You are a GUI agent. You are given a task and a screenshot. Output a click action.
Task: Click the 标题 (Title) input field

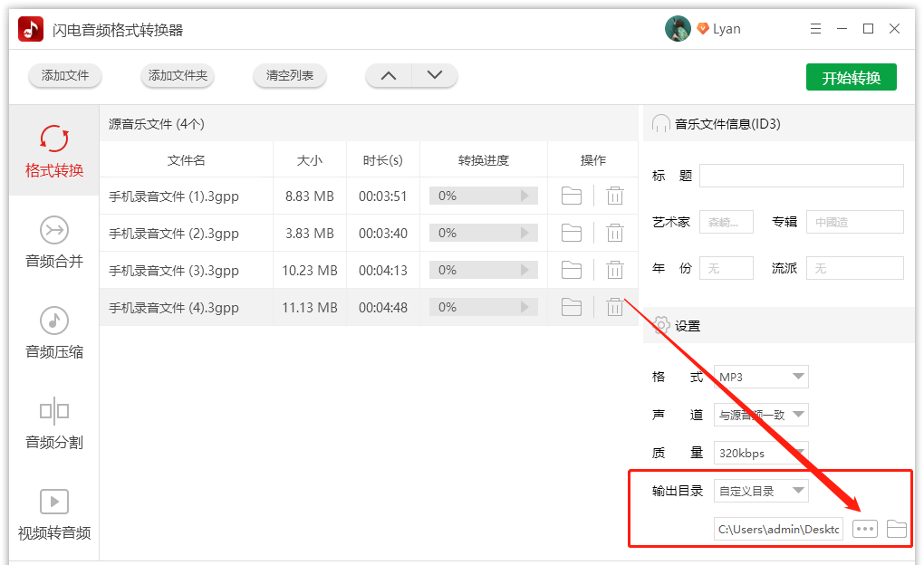coord(801,176)
